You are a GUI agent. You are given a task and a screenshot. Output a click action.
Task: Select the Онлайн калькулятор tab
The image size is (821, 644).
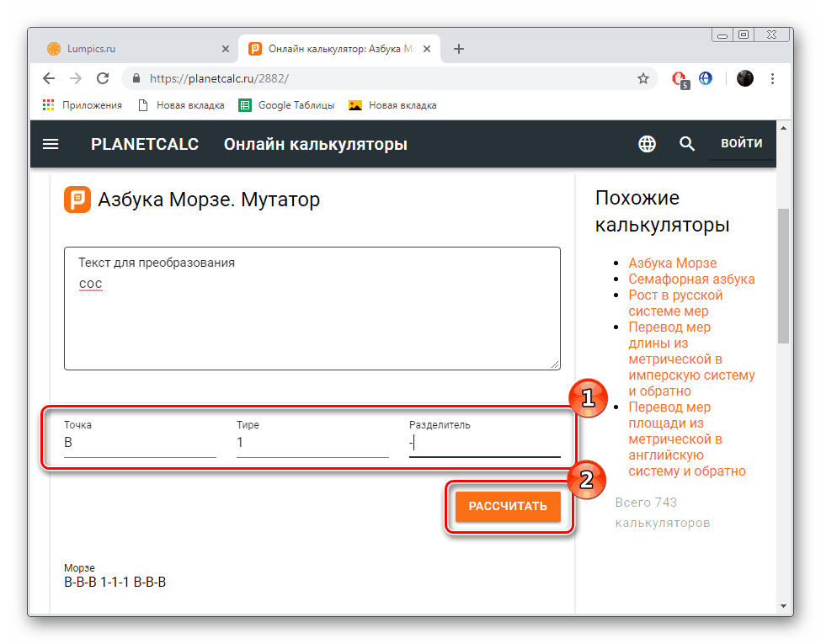point(339,49)
